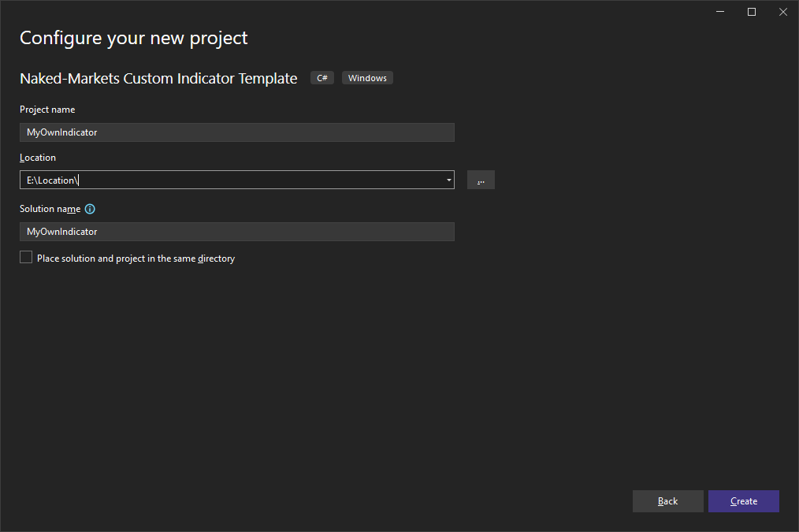Screen dimensions: 799x532
Task: Edit the Project name field
Action: [x=237, y=132]
